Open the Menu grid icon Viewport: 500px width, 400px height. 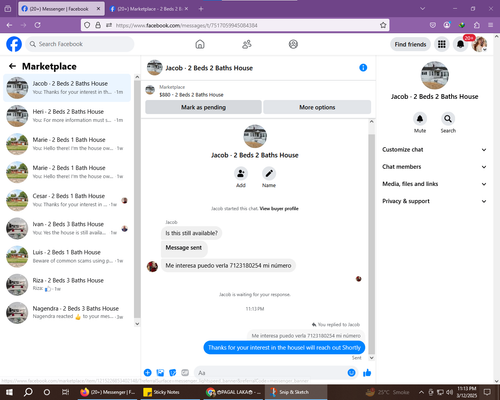click(442, 44)
